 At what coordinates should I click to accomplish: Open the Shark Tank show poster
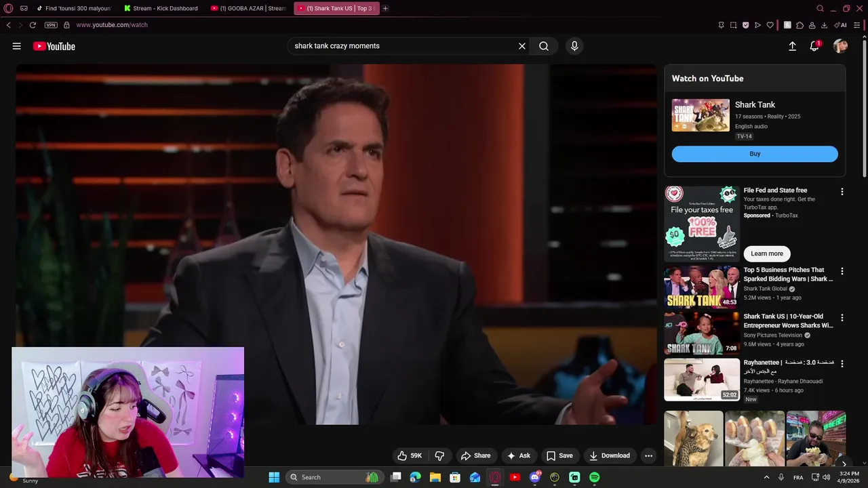(701, 115)
